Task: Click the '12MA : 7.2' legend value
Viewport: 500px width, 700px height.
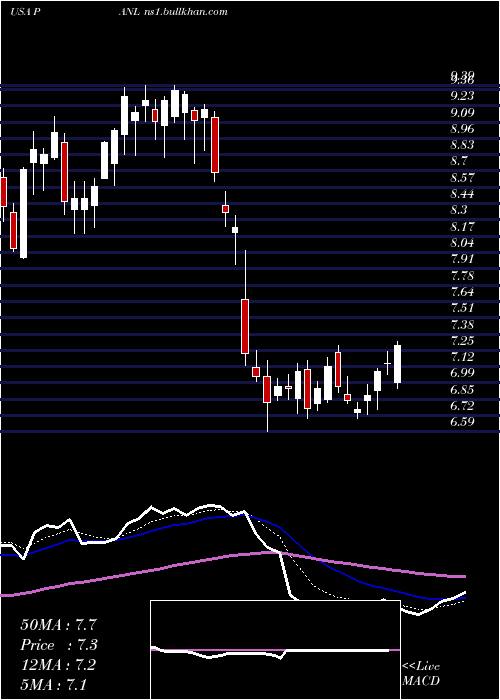Action: [x=58, y=665]
